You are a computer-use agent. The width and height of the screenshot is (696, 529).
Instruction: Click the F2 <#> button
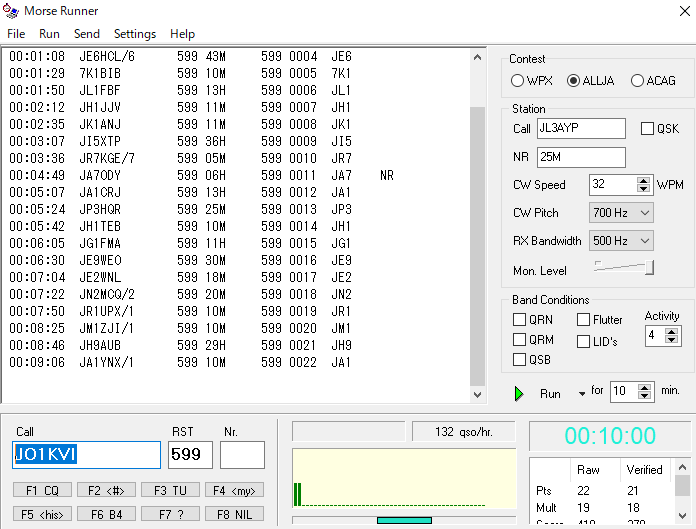[106, 490]
